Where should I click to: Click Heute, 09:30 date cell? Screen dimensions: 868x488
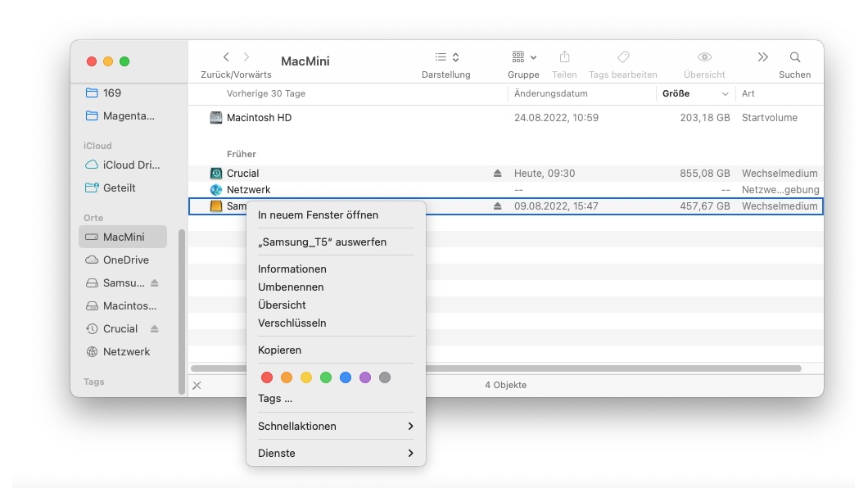click(545, 174)
